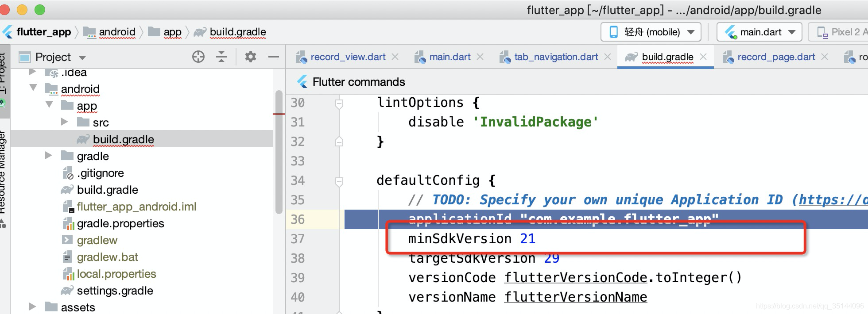Collapse the app folder in tree
The image size is (868, 314).
click(49, 105)
